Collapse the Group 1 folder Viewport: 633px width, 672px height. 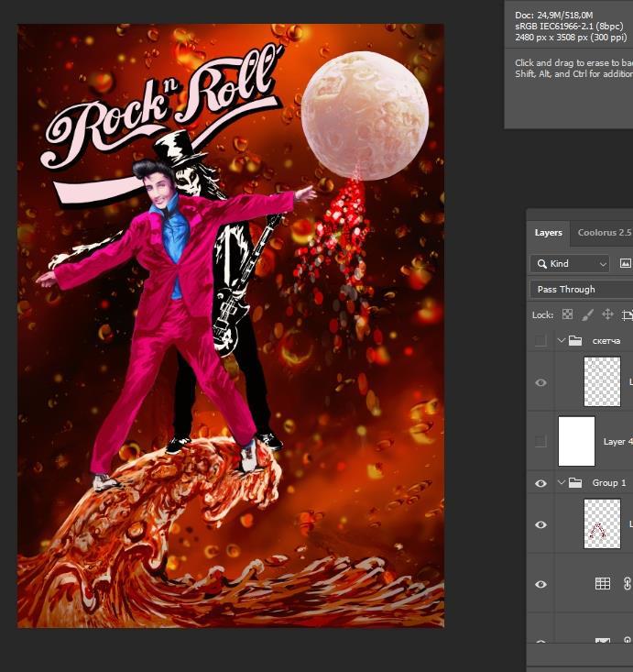click(562, 483)
